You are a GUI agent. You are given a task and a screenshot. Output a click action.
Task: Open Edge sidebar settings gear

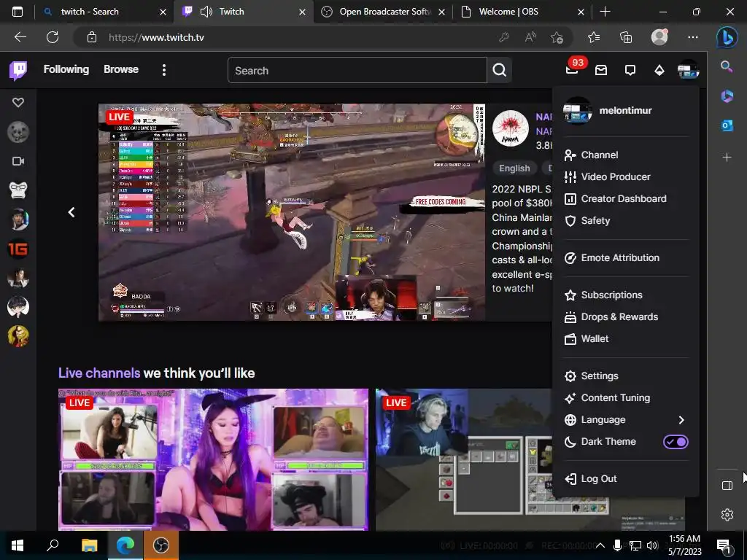point(727,515)
